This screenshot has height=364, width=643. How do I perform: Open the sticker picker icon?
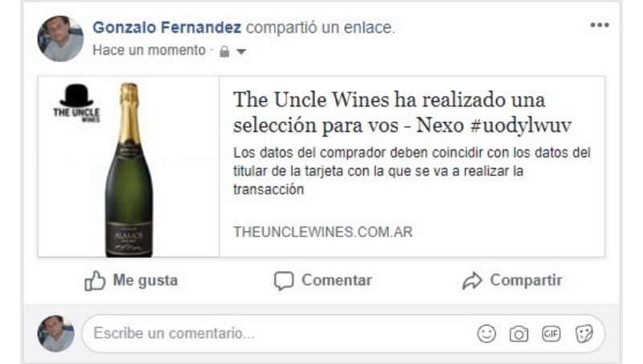point(584,333)
